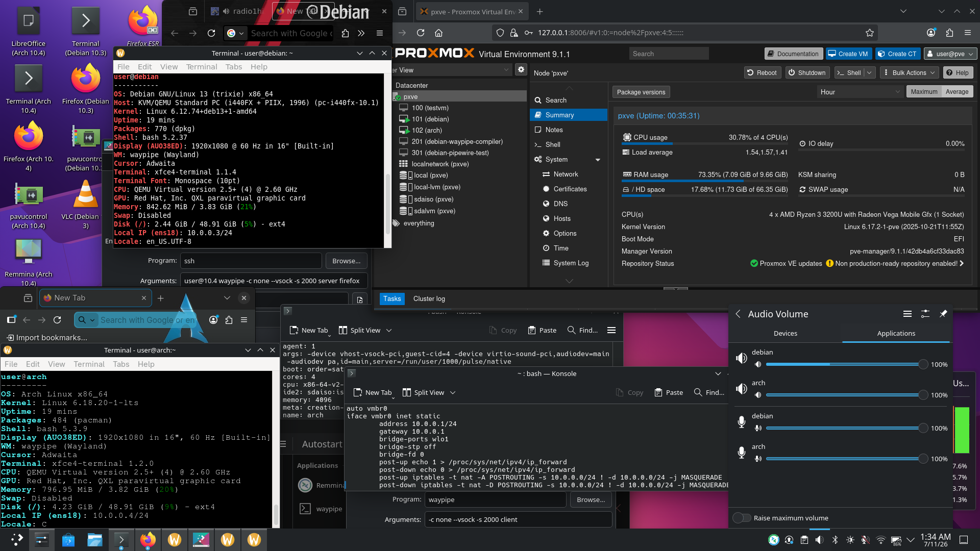This screenshot has width=980, height=551.
Task: Open the LibreOffice (Arch 10.4) desktop icon
Action: [29, 32]
